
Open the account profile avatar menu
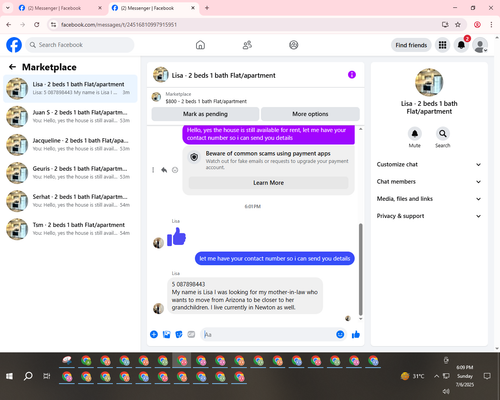480,46
